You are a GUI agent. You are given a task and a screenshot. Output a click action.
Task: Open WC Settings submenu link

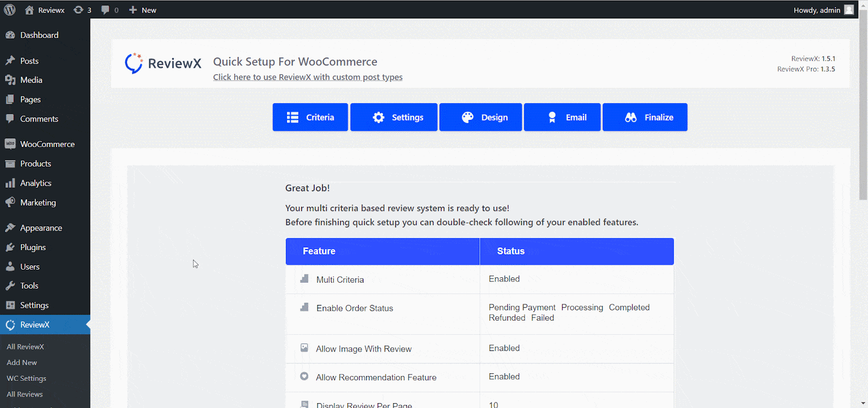26,378
